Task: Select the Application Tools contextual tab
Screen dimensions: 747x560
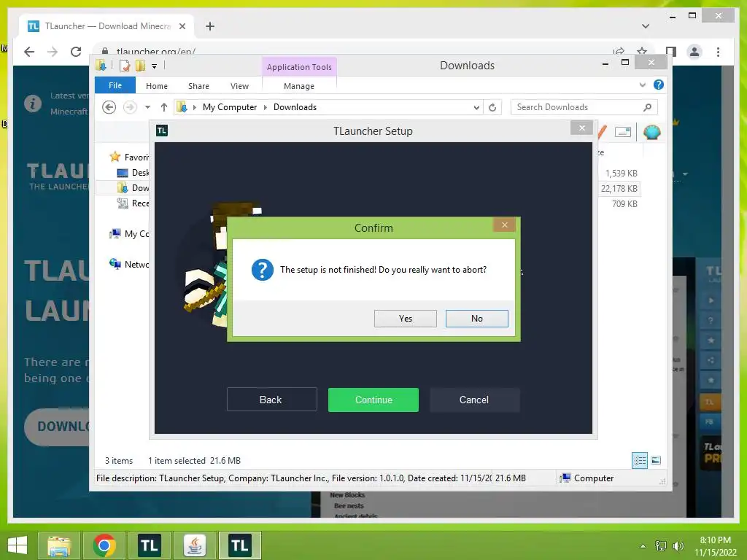Action: [x=299, y=67]
